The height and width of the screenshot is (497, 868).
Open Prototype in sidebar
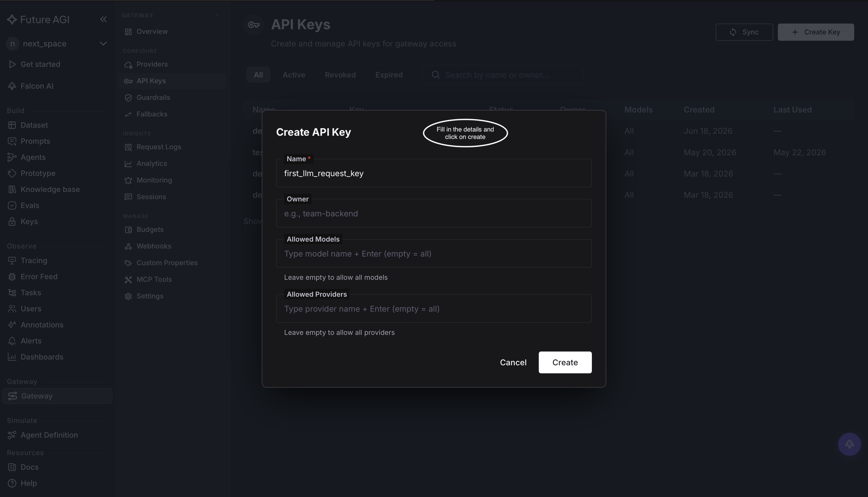pyautogui.click(x=38, y=173)
